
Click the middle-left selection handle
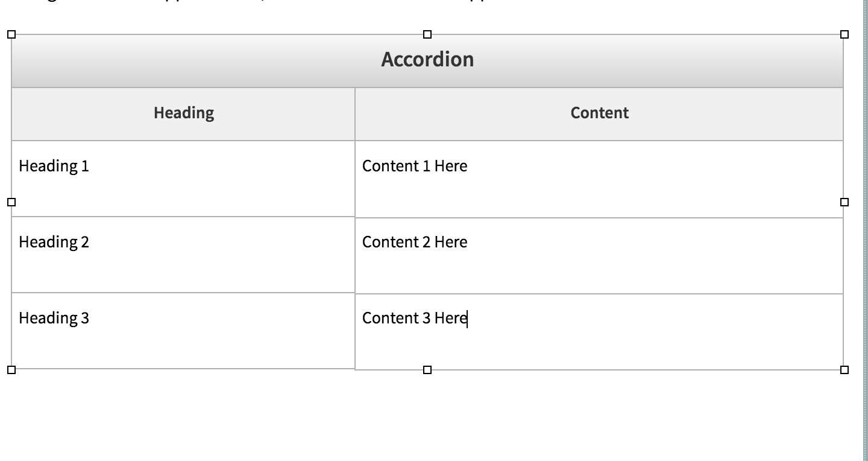(11, 202)
